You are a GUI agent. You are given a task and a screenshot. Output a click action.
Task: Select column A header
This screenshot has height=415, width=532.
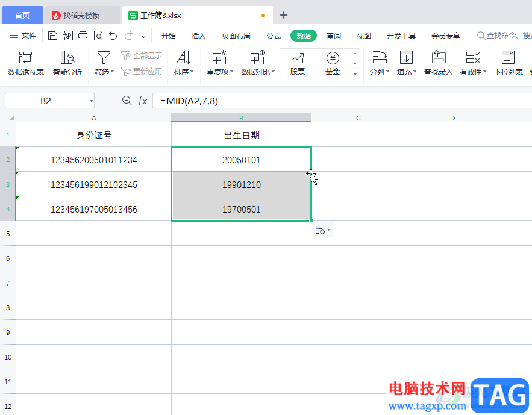click(93, 117)
